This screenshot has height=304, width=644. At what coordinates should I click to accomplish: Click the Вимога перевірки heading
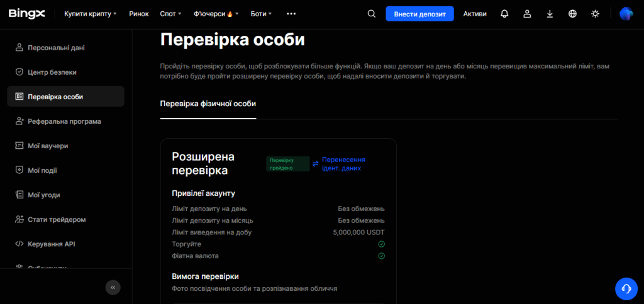(206, 276)
